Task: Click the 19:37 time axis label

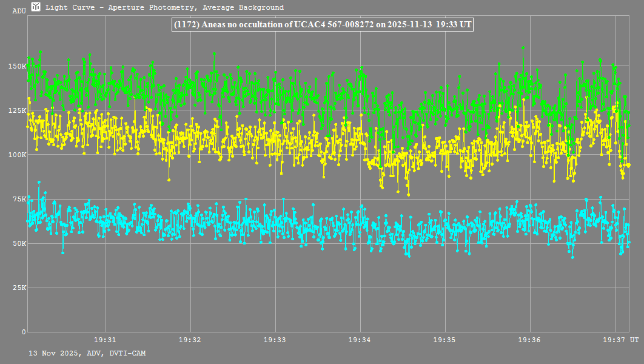Action: [615, 340]
